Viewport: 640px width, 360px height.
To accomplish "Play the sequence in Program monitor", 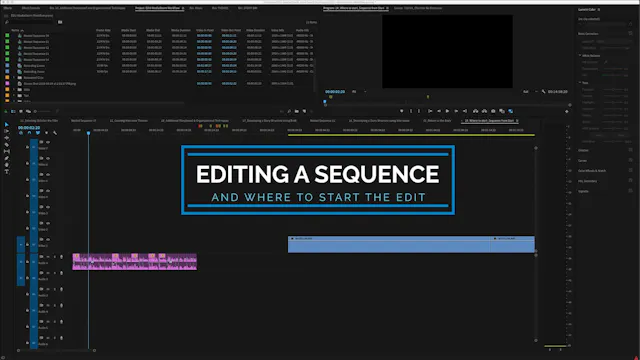I will pyautogui.click(x=447, y=111).
